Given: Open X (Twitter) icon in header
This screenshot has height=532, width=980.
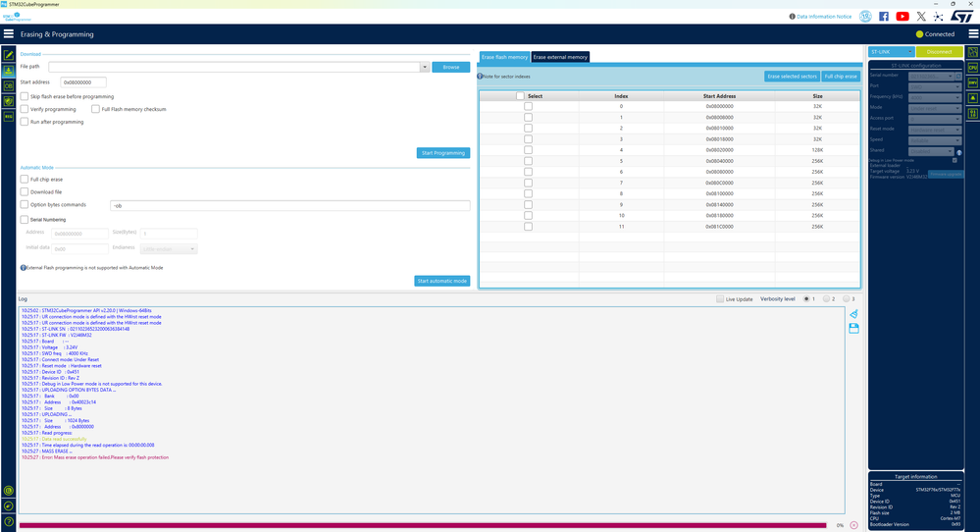Looking at the screenshot, I should [920, 17].
